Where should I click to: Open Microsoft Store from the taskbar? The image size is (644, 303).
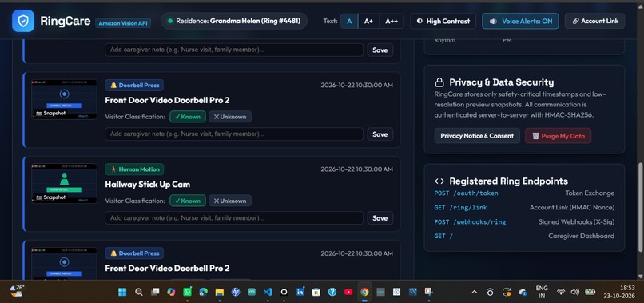(x=316, y=292)
